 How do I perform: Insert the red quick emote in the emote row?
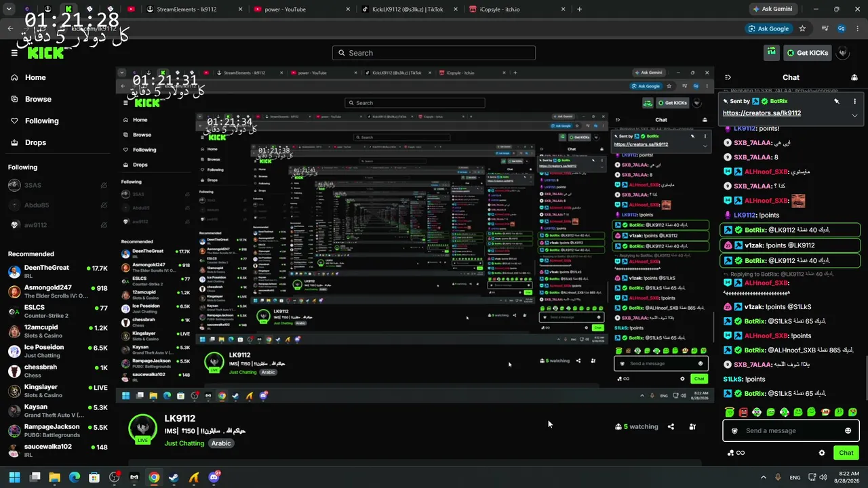[x=743, y=412]
